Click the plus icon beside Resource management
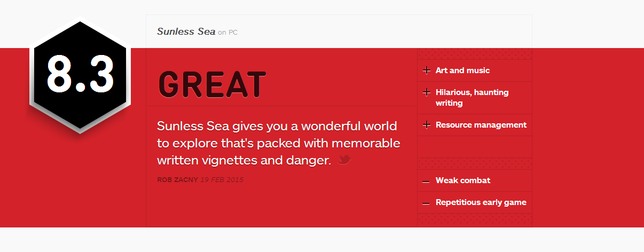Screen dimensions: 644x252 (x=426, y=125)
